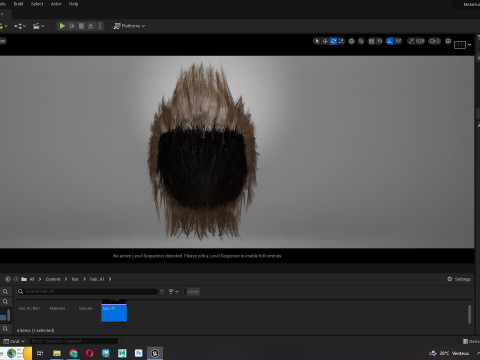The width and height of the screenshot is (480, 360).
Task: Click second search icon in left sidebar
Action: [x=5, y=302]
